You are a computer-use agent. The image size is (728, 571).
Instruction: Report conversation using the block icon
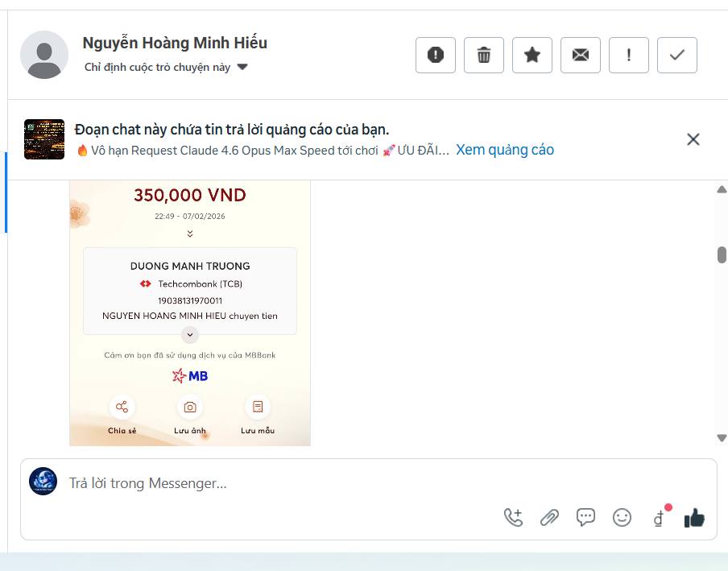(x=435, y=55)
